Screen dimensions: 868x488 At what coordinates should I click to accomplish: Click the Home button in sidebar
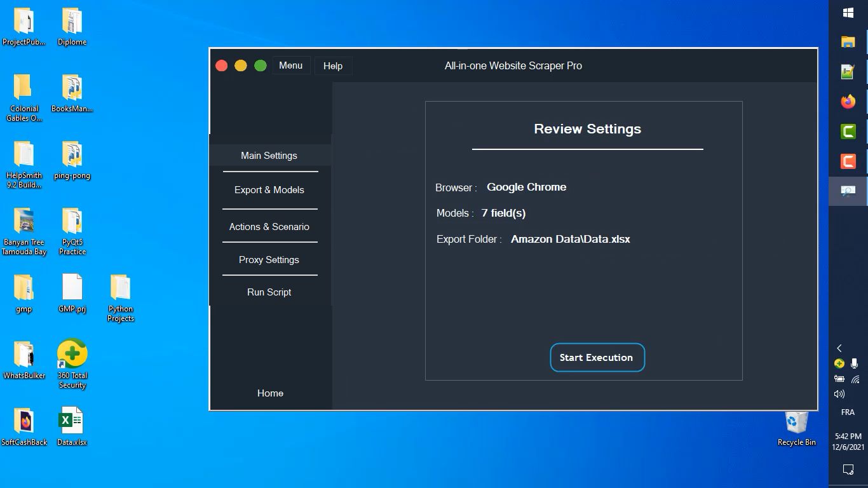pos(270,393)
